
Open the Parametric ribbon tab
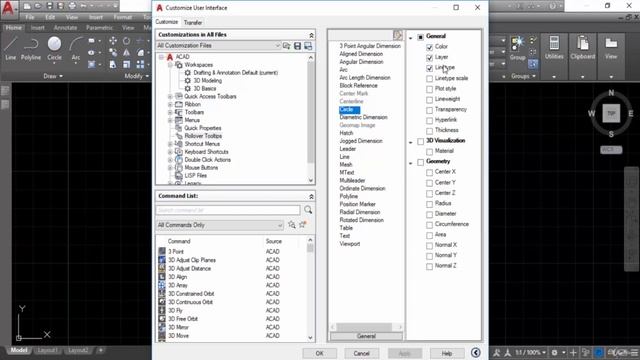99,28
